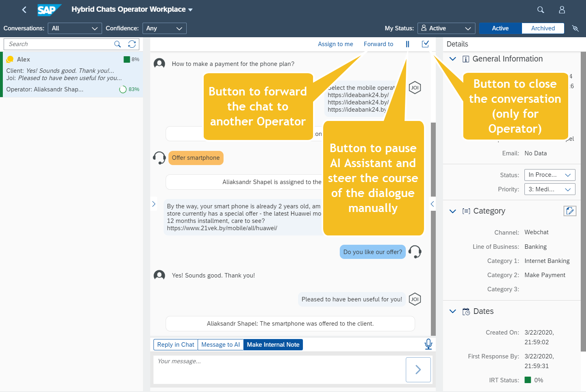Open the Priority dropdown
The height and width of the screenshot is (392, 586).
tap(549, 189)
